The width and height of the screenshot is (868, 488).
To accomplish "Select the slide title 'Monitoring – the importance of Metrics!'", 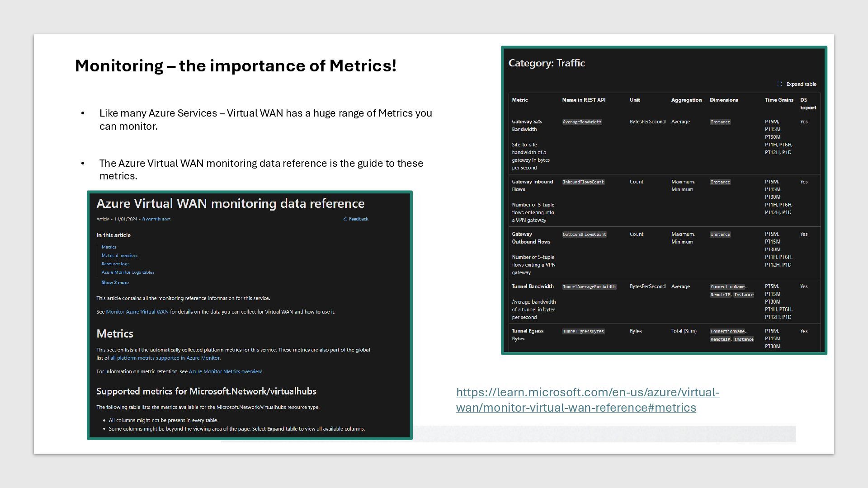I will coord(236,66).
